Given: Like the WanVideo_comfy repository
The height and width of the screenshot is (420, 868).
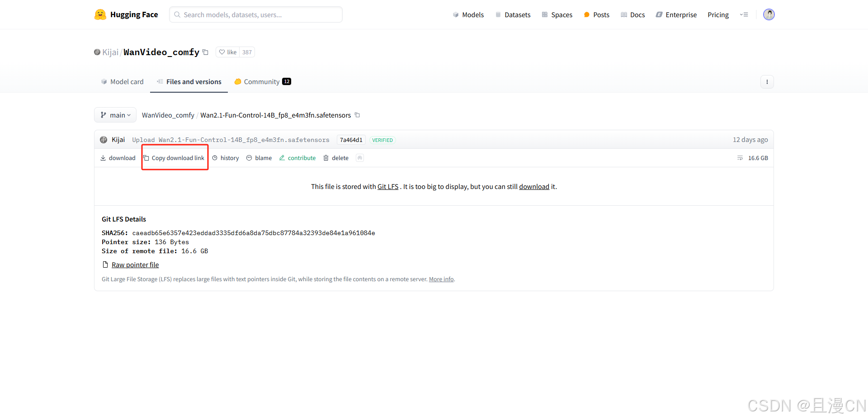Looking at the screenshot, I should pos(228,52).
